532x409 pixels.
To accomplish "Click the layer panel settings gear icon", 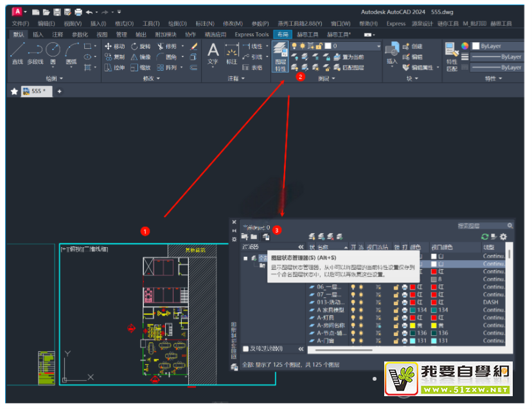I will 504,237.
